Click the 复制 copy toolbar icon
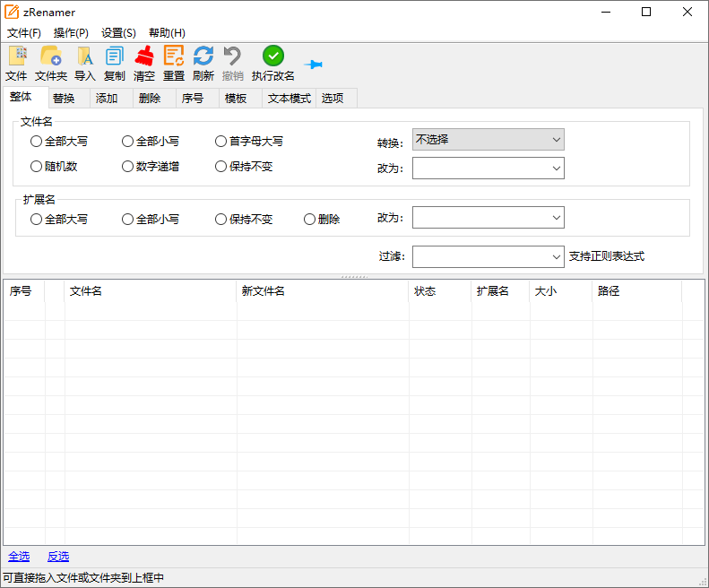The height and width of the screenshot is (588, 709). [114, 56]
